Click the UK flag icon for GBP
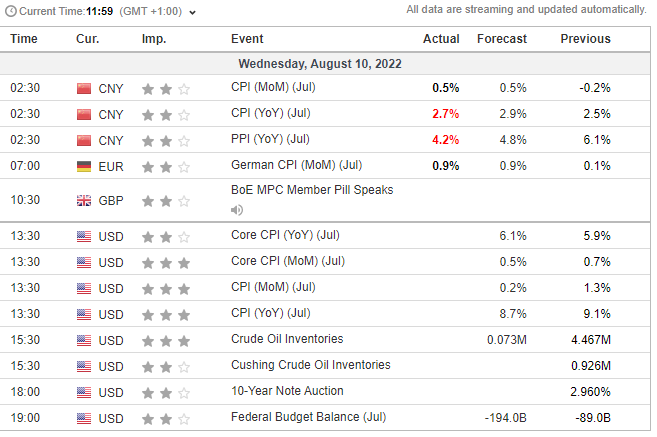This screenshot has width=657, height=437. [84, 200]
